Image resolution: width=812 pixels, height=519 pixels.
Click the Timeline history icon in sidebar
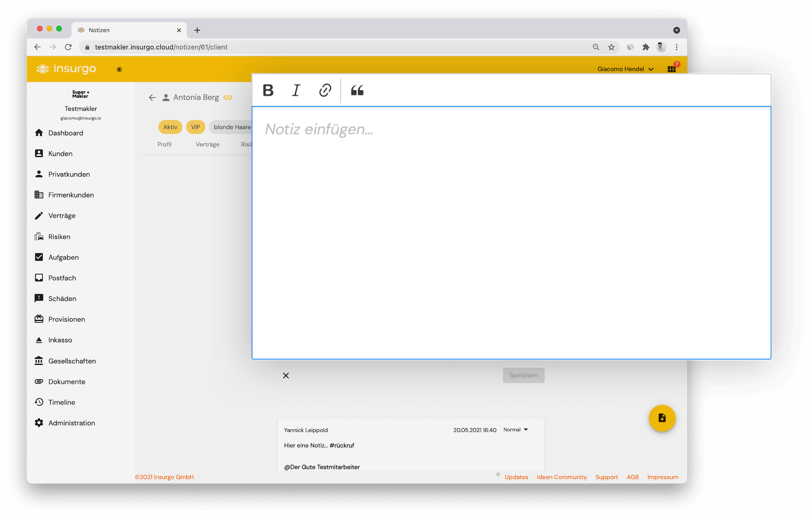39,402
